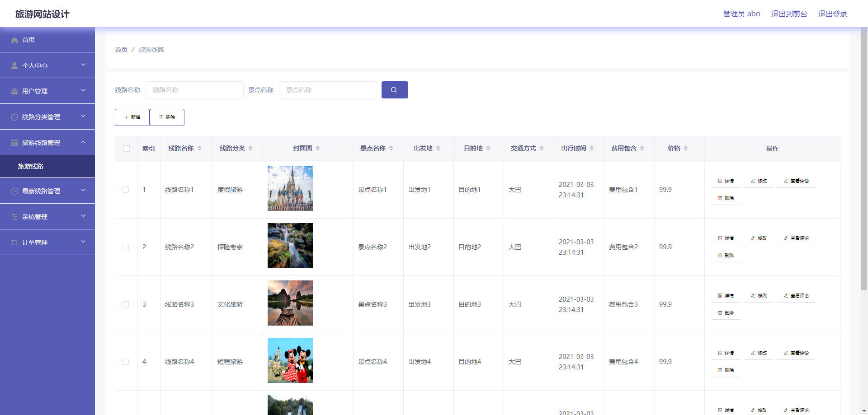Click the waterfall cover image in row 2

pos(290,246)
